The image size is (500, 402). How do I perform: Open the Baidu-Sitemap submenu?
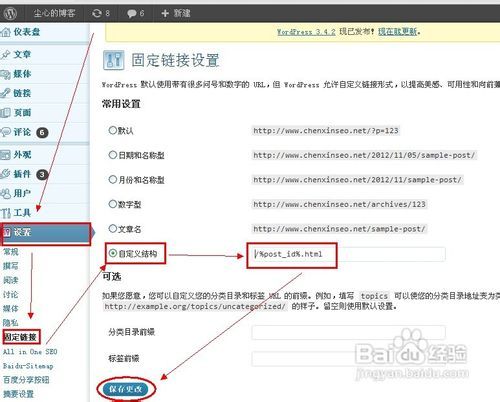coord(28,366)
